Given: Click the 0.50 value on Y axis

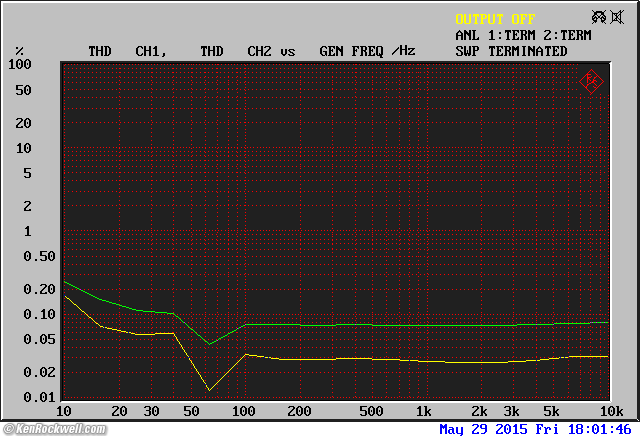Looking at the screenshot, I should coord(39,256).
